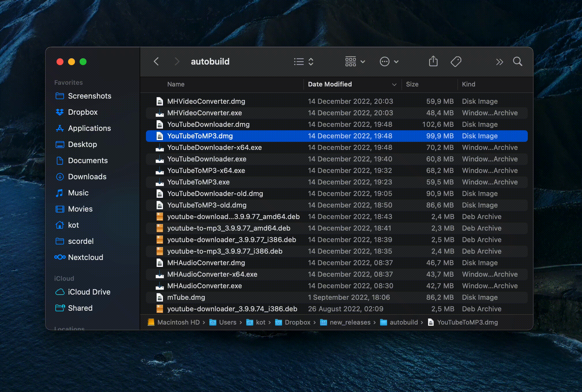Go back using the left chevron
582x392 pixels.
(x=156, y=61)
